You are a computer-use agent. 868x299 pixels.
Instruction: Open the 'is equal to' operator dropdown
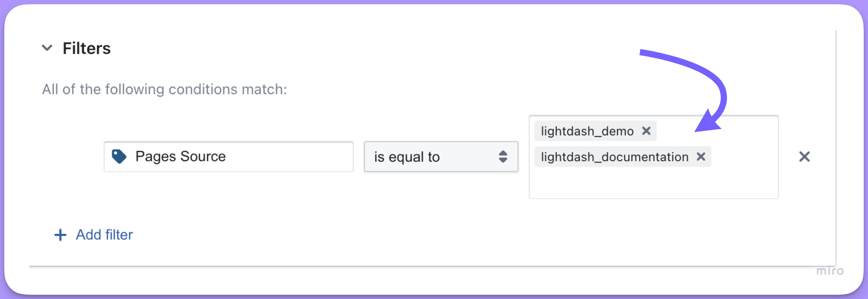[441, 156]
